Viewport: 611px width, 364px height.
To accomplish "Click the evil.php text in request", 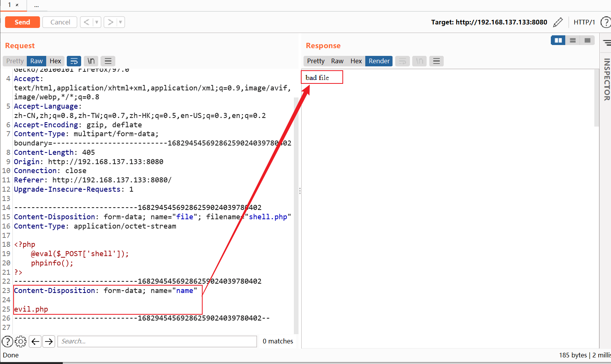I will coord(31,309).
